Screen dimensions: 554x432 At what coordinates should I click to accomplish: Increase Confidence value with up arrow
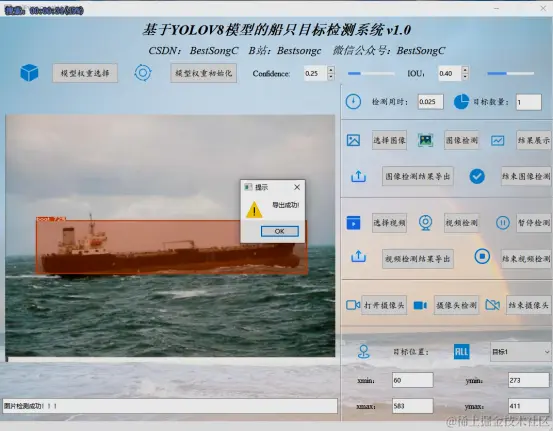click(x=331, y=70)
